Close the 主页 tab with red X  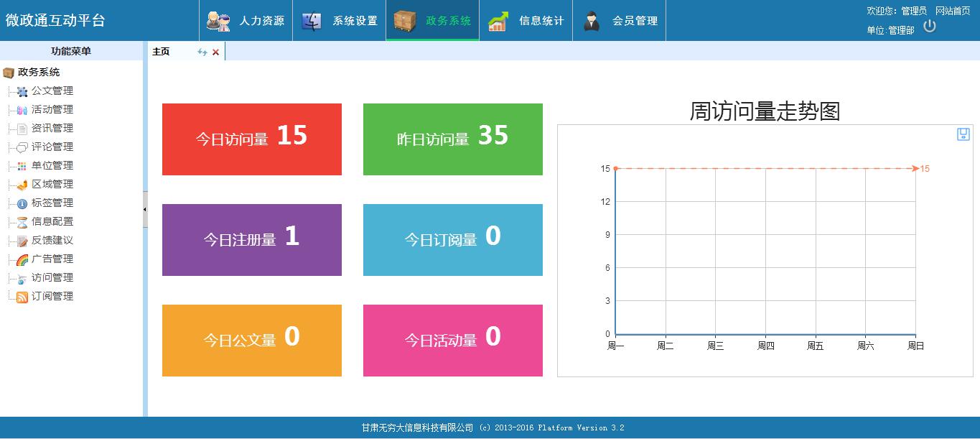215,52
